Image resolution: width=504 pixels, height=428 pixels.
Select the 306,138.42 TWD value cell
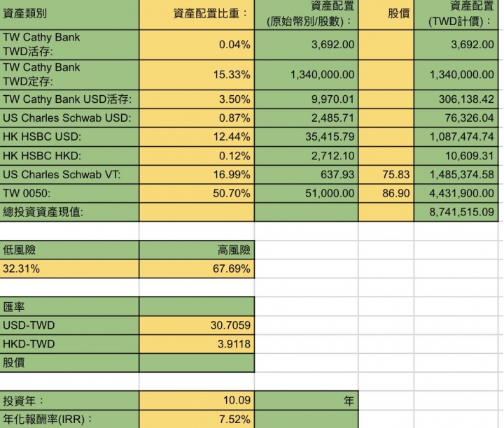point(456,99)
